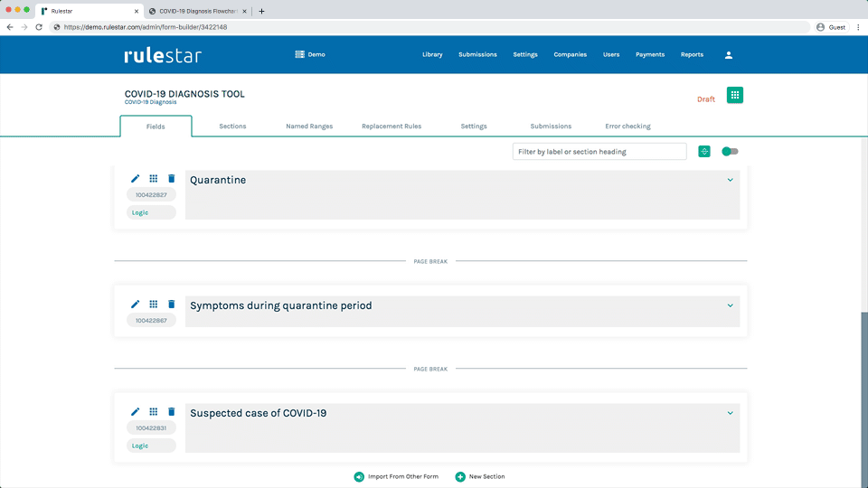Viewport: 868px width, 488px height.
Task: Expand the Quarantine section chevron
Action: click(731, 180)
